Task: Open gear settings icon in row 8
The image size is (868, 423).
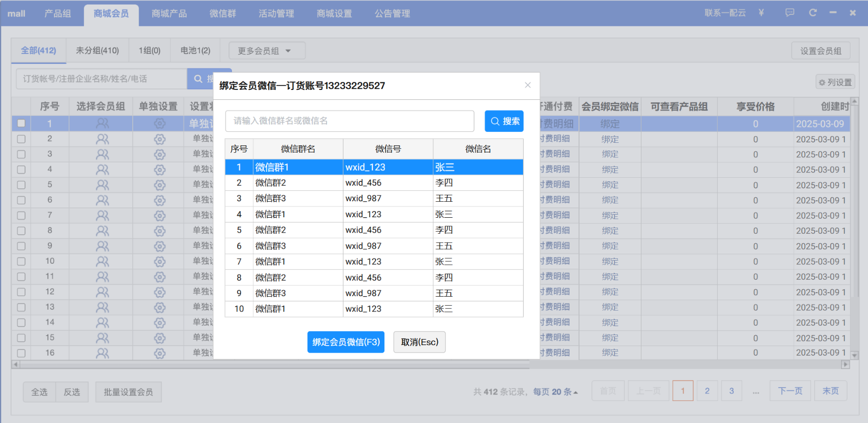Action: click(160, 231)
